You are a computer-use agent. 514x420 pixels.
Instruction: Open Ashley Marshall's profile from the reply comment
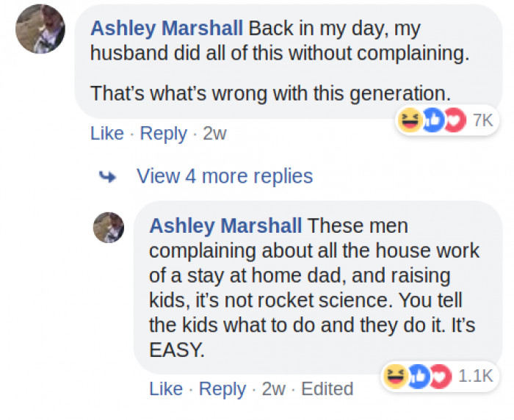coord(225,225)
